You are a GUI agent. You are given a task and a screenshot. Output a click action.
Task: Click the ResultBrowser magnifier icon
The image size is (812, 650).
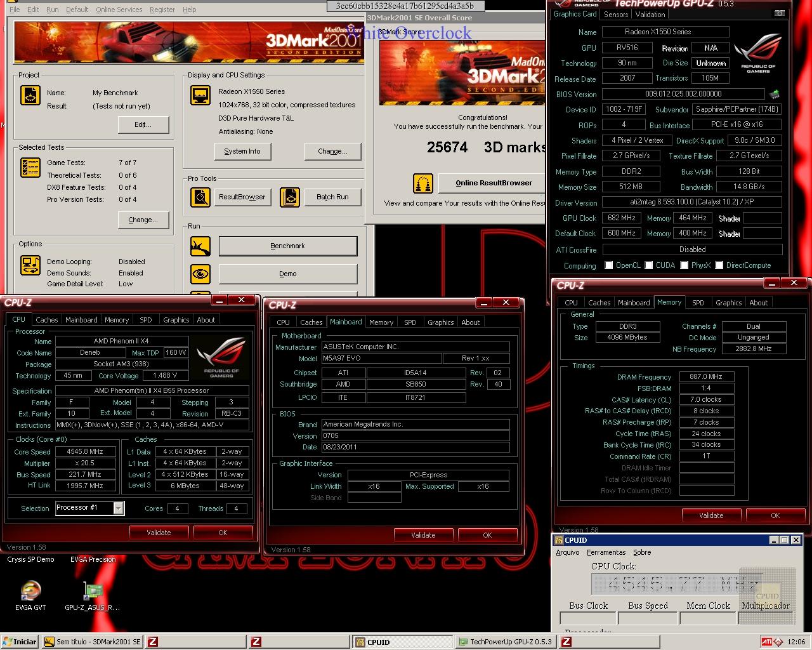click(200, 197)
